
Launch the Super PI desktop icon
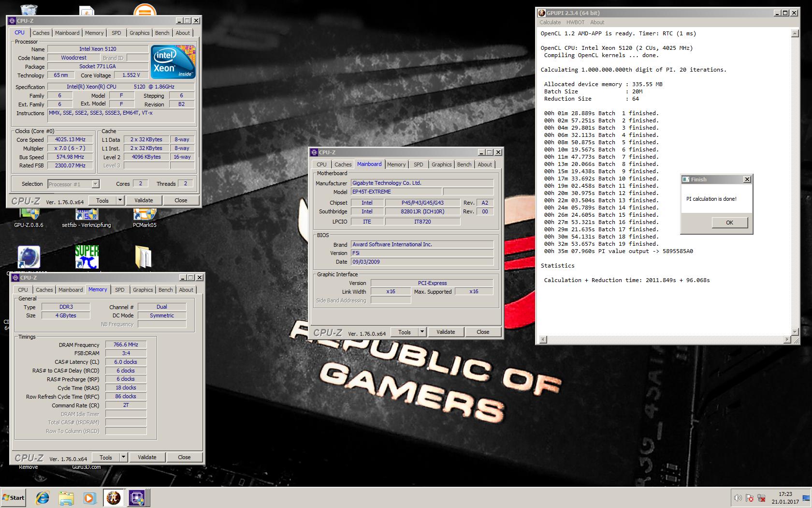click(87, 256)
